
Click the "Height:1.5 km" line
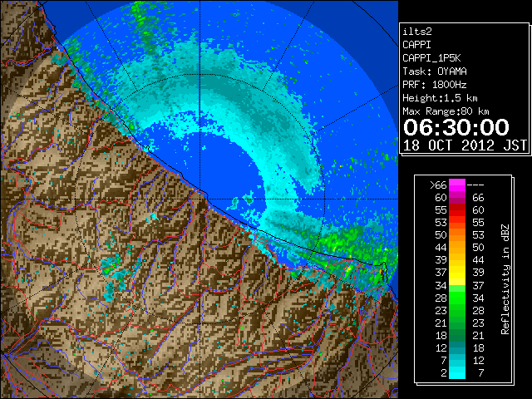pyautogui.click(x=440, y=98)
